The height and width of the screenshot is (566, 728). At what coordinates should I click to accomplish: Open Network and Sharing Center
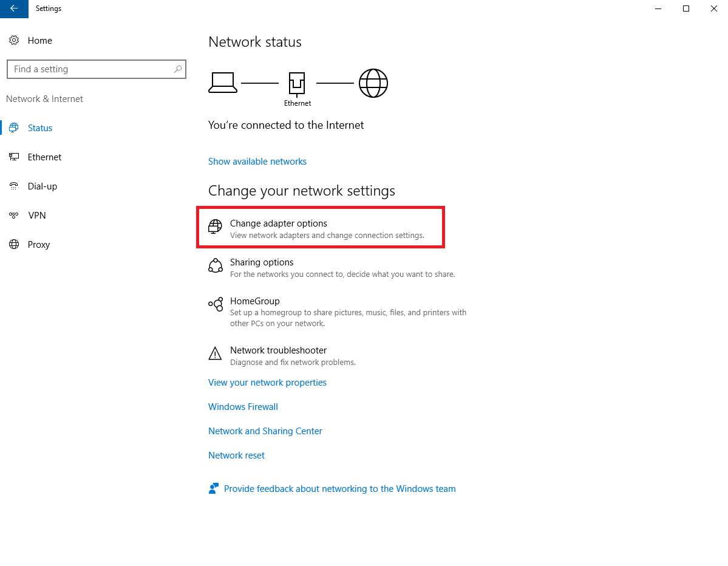point(265,431)
